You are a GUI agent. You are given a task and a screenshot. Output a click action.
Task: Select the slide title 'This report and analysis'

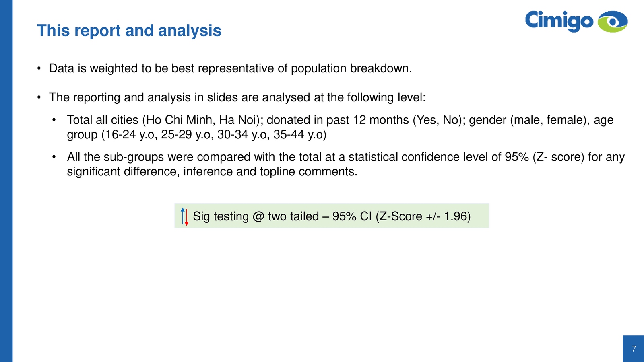pyautogui.click(x=129, y=31)
